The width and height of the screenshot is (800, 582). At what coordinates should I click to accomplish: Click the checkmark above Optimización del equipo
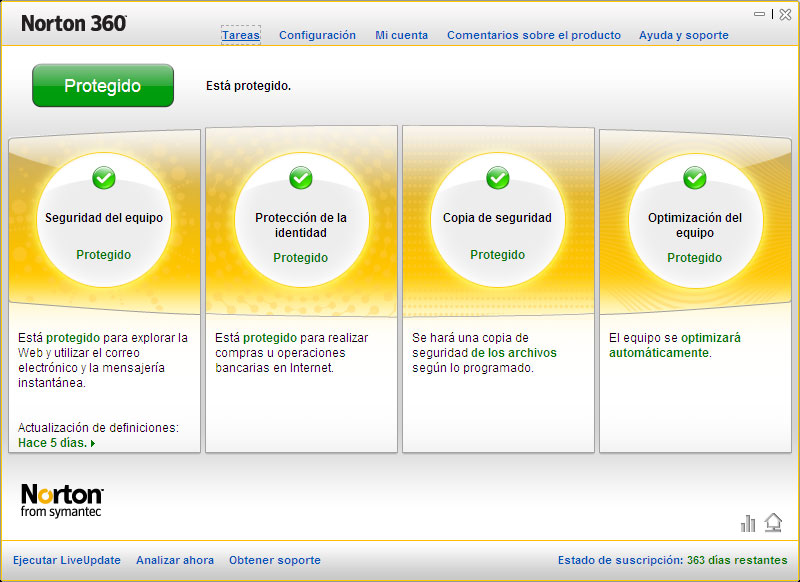coord(695,178)
